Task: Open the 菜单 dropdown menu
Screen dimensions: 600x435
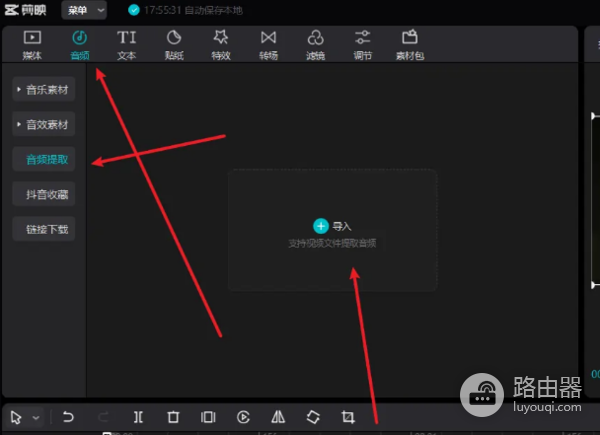Action: pos(87,10)
